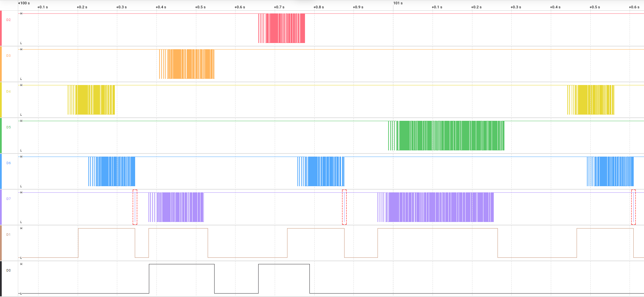Image resolution: width=644 pixels, height=297 pixels.
Task: Click the pink D2 color strip
Action: 1,28
